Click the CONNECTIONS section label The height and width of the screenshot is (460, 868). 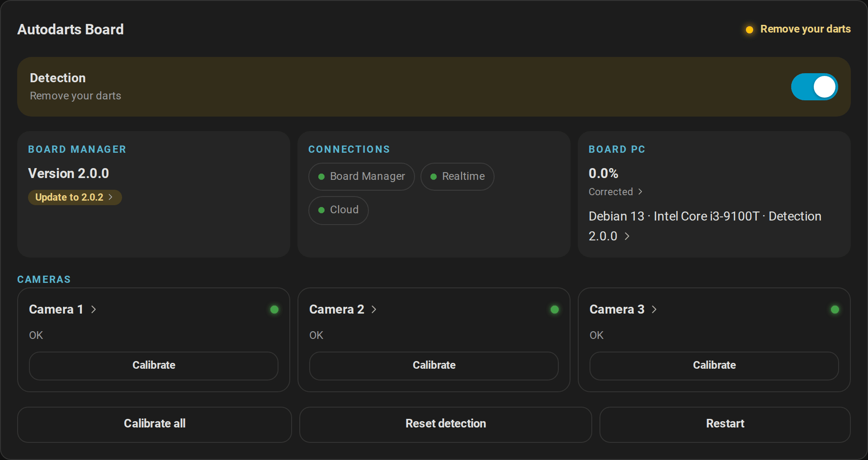click(349, 149)
